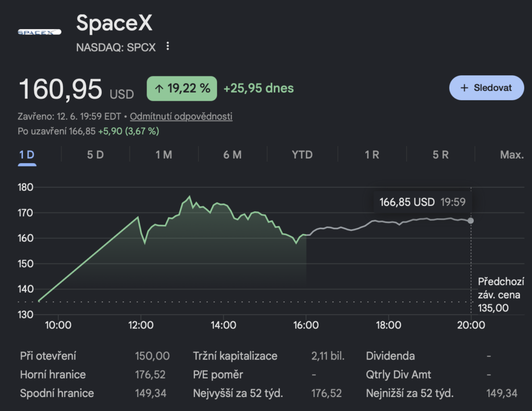Switch to the 6 M range tab
Image resolution: width=532 pixels, height=411 pixels.
coord(232,155)
